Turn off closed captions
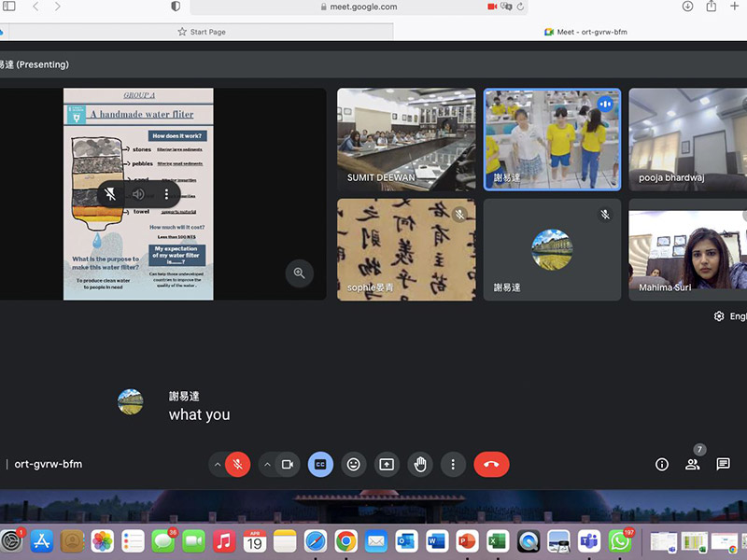Image resolution: width=747 pixels, height=560 pixels. (320, 464)
